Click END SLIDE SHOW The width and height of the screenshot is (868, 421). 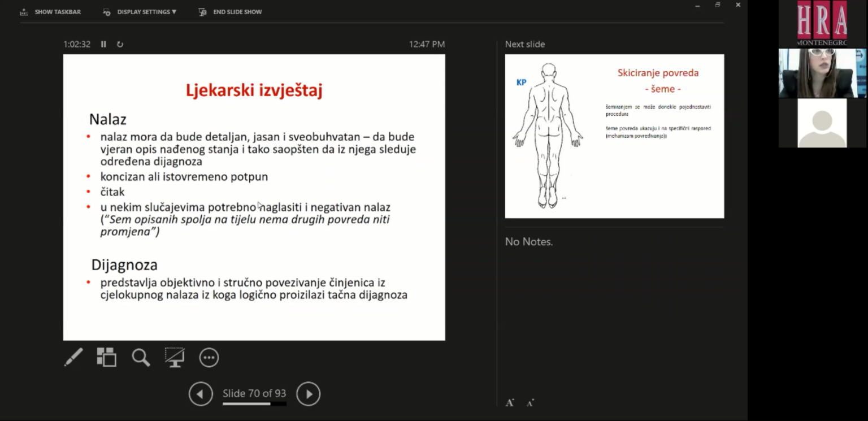231,12
